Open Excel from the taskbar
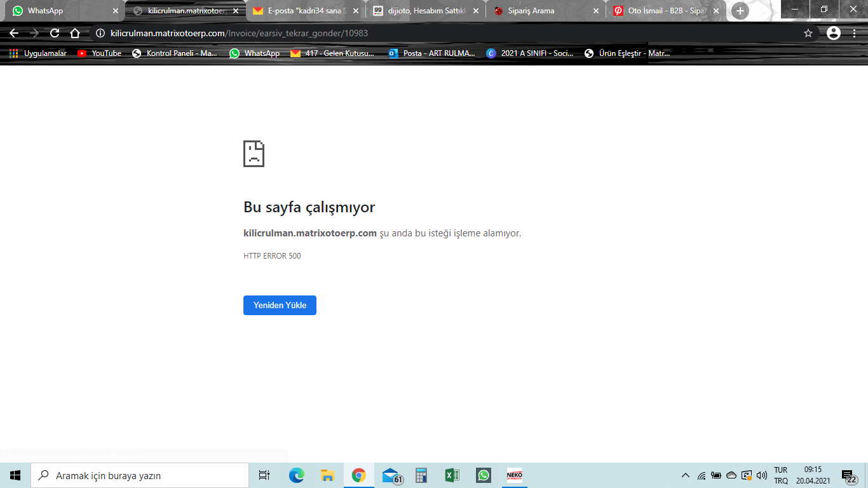 (x=452, y=475)
